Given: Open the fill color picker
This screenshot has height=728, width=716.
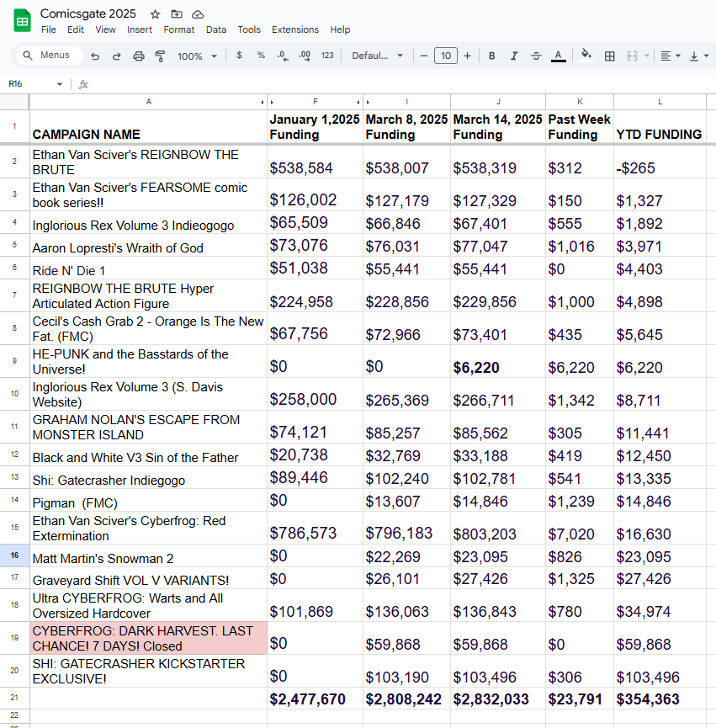Looking at the screenshot, I should (x=586, y=56).
